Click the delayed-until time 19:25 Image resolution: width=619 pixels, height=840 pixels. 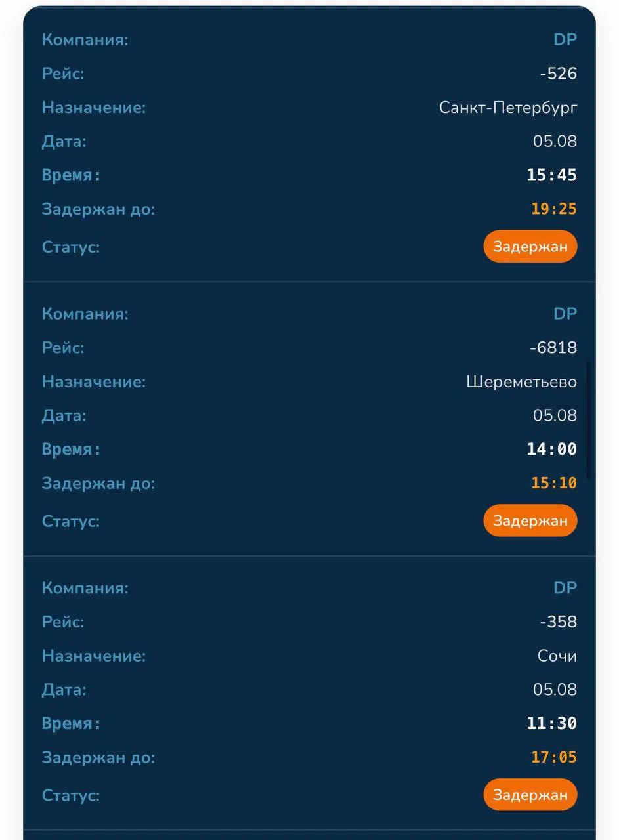(x=554, y=209)
